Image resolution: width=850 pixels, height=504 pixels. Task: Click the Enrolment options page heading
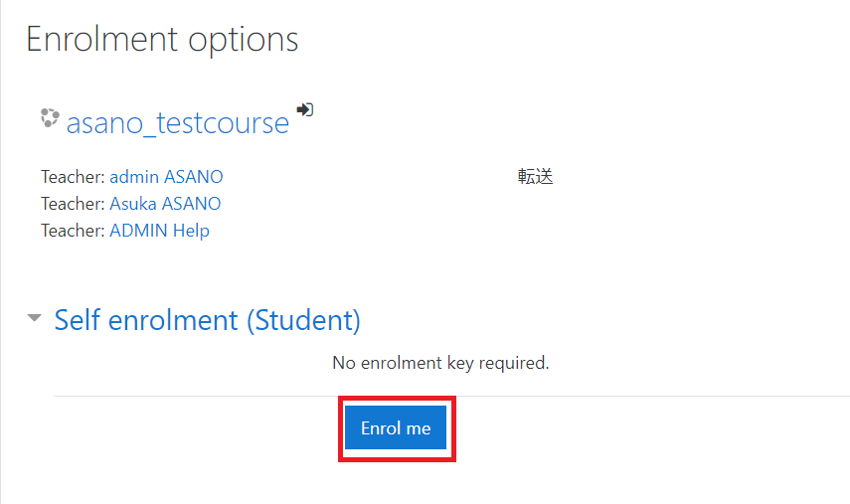click(162, 39)
